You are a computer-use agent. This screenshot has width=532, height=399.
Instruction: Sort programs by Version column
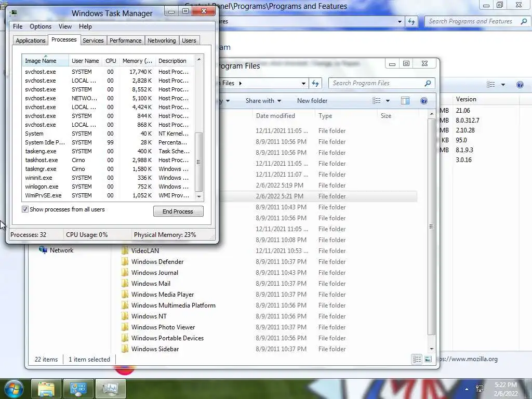pos(486,99)
